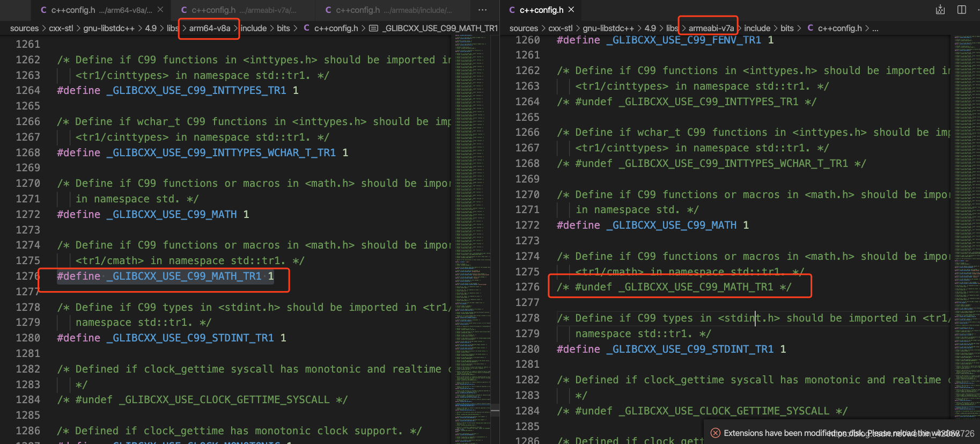The width and height of the screenshot is (980, 444).
Task: Open c++config.h breadcrumb in left editor
Action: point(330,28)
